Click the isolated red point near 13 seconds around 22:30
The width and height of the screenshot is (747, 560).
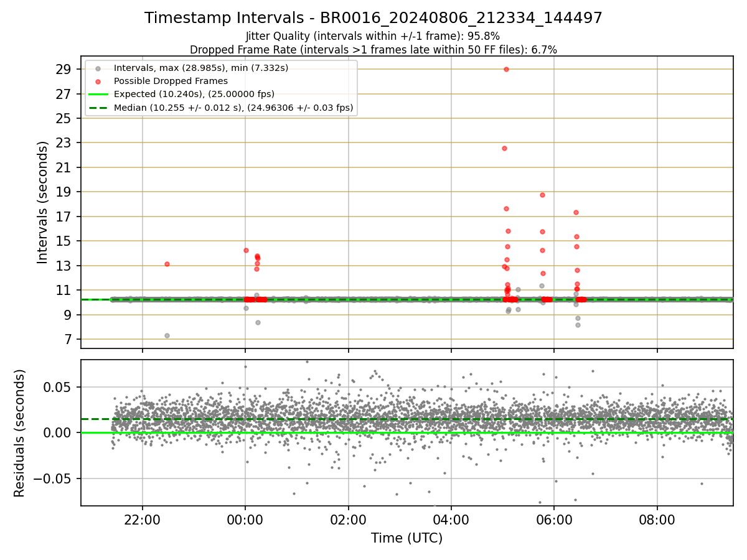167,264
